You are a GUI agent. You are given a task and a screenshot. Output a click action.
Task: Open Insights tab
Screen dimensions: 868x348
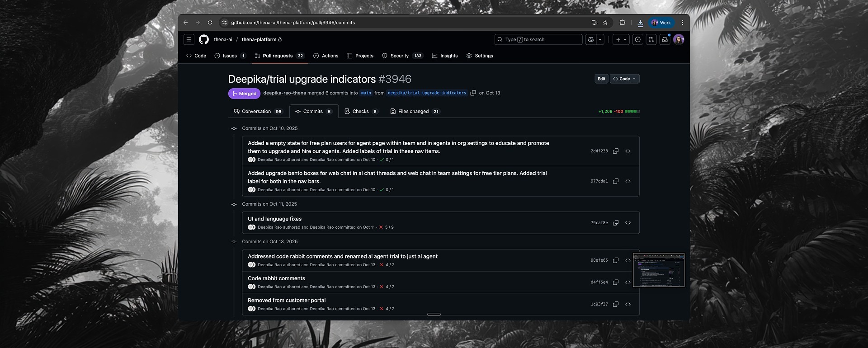pyautogui.click(x=445, y=56)
